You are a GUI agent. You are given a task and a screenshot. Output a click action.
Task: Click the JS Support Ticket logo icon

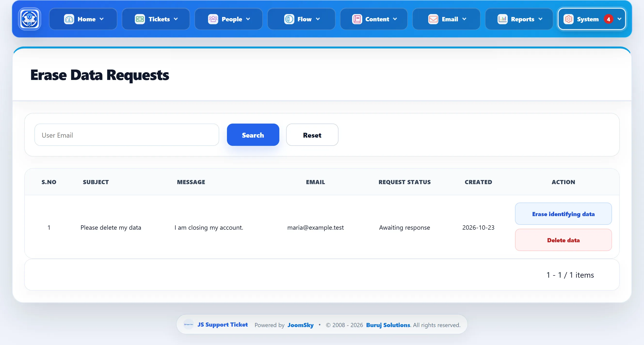30,19
